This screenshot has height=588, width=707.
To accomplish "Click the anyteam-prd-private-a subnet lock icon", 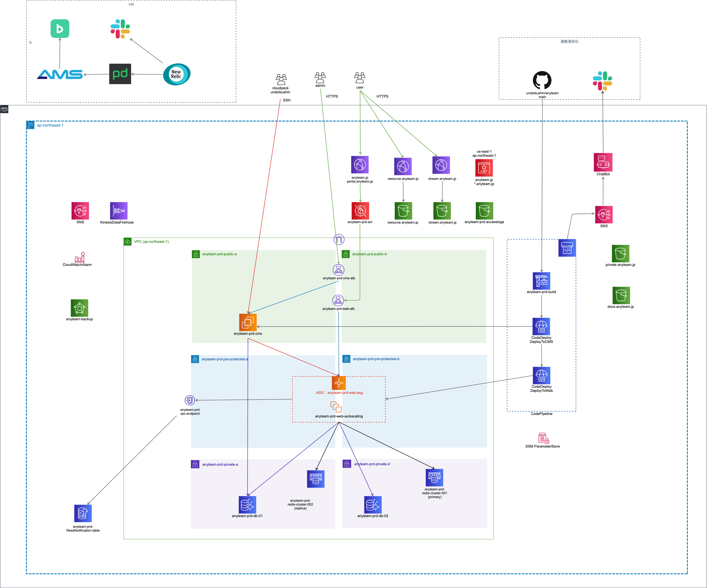I will (x=195, y=464).
